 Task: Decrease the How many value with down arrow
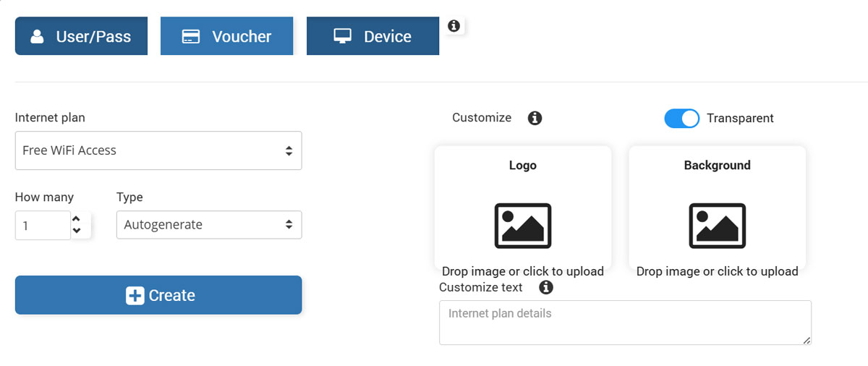(x=77, y=231)
